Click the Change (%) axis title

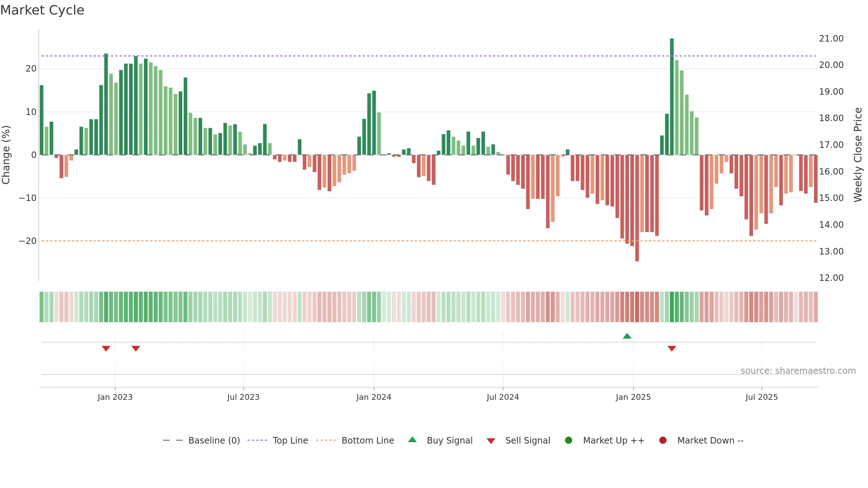[x=6, y=155]
